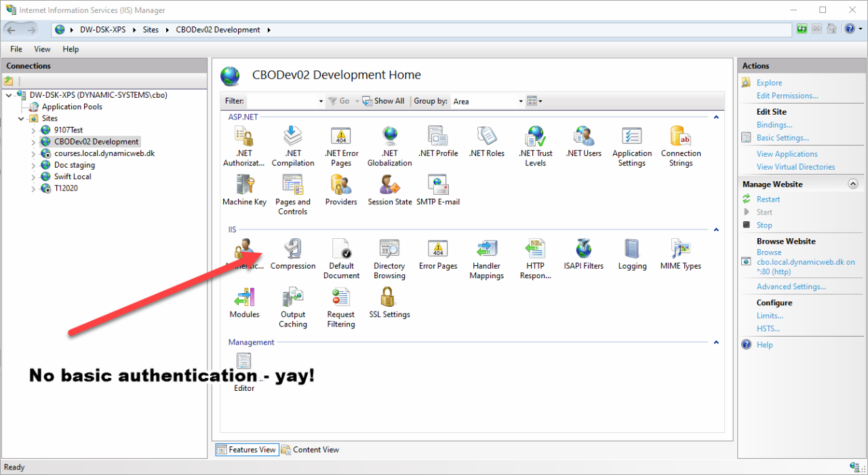
Task: Open the Compression feature icon
Action: pos(293,254)
